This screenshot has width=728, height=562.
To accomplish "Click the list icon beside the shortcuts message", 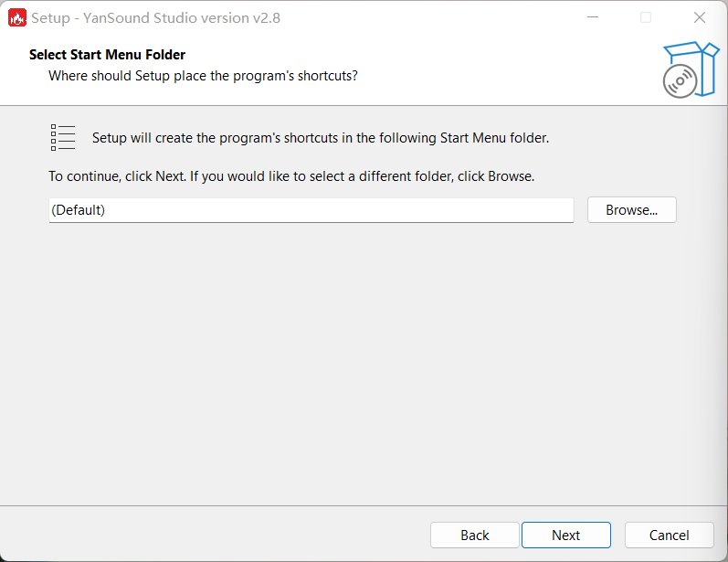I will coord(63,137).
